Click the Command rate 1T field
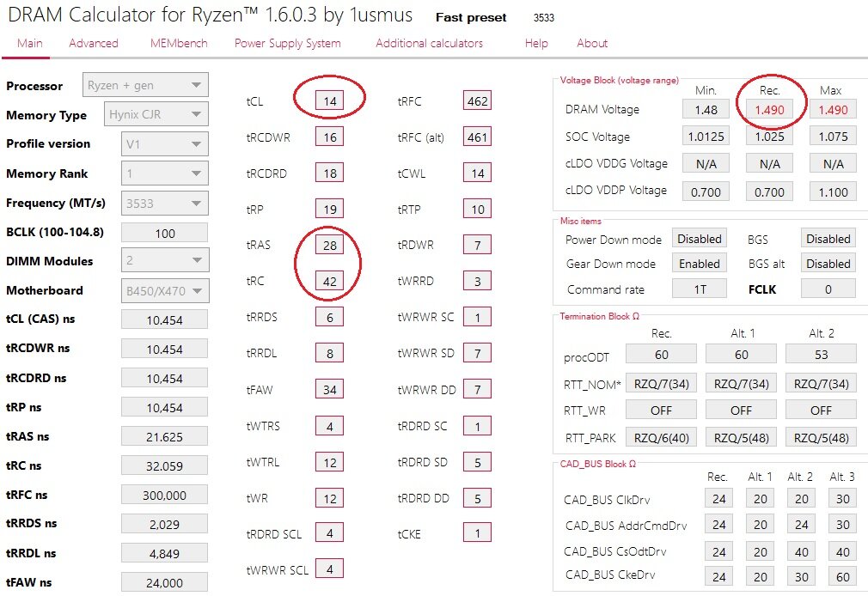Viewport: 868px width, 596px height. 700,289
